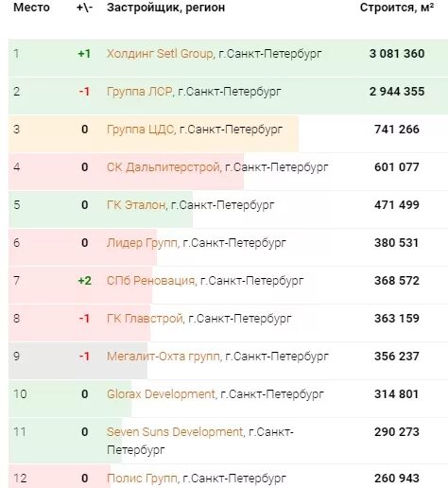Screen dimensions: 448x488
Task: Click the Место column header
Action: (x=31, y=8)
